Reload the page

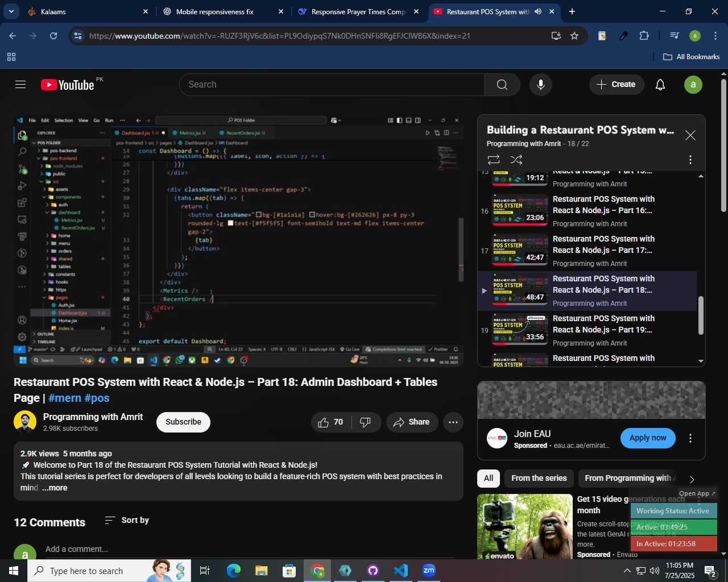(53, 36)
